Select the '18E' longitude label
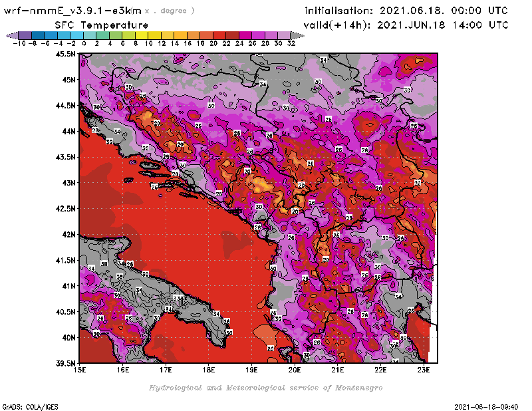Image resolution: width=532 pixels, height=411 pixels. 209,370
